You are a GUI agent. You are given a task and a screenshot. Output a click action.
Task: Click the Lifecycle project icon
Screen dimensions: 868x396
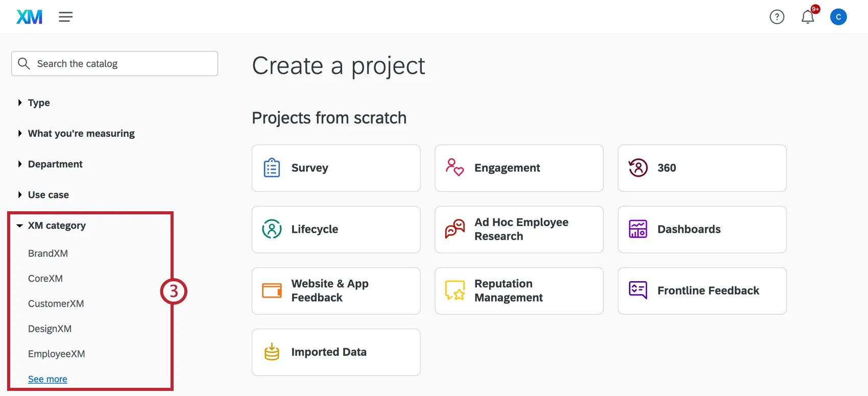272,229
